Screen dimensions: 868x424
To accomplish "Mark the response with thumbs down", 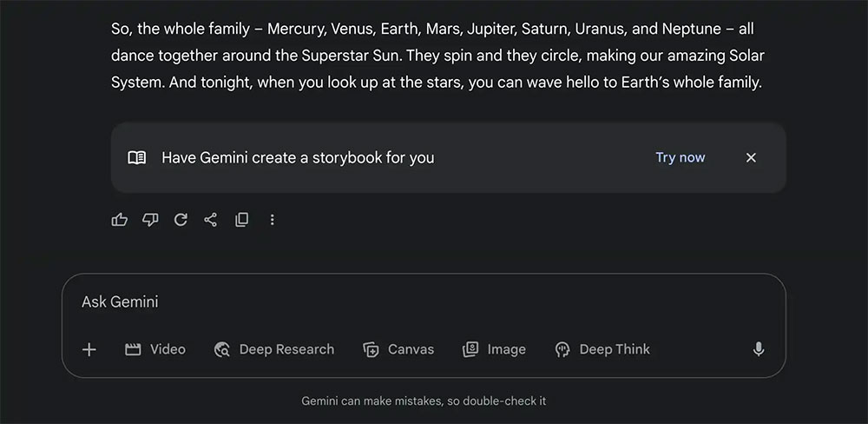I will coord(150,220).
